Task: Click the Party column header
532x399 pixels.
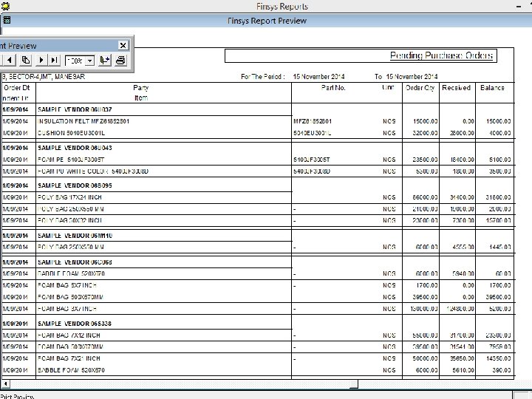Action: point(141,87)
